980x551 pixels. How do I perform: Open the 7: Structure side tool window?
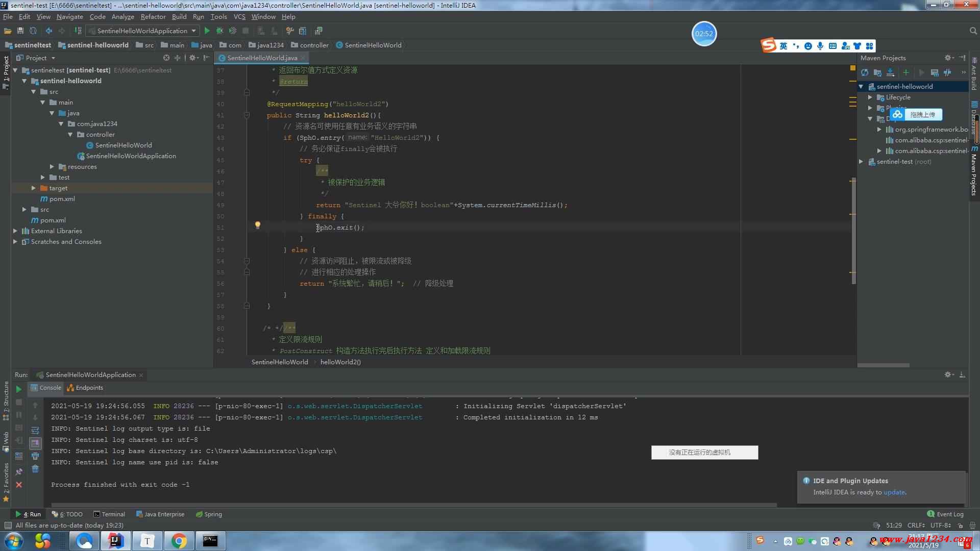coord(6,400)
